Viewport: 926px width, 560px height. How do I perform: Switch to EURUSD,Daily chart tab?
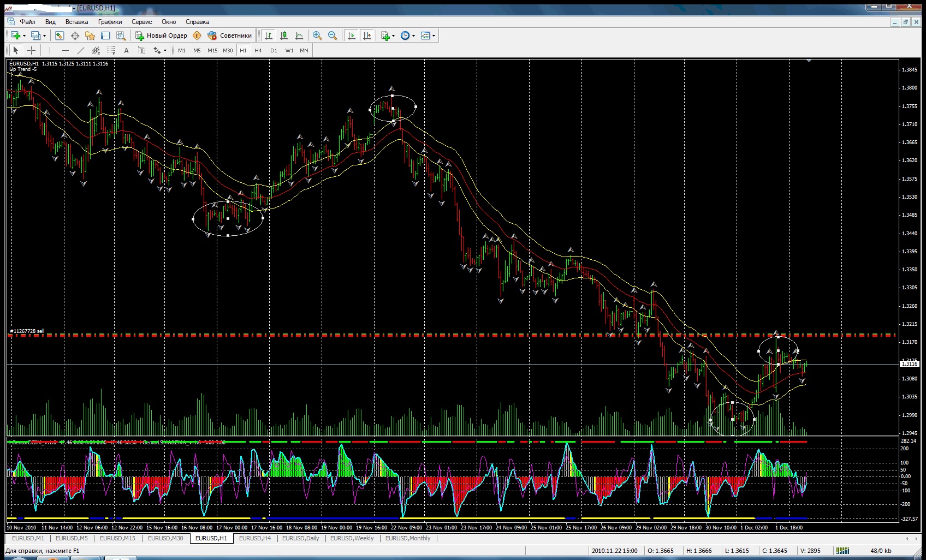tap(300, 538)
